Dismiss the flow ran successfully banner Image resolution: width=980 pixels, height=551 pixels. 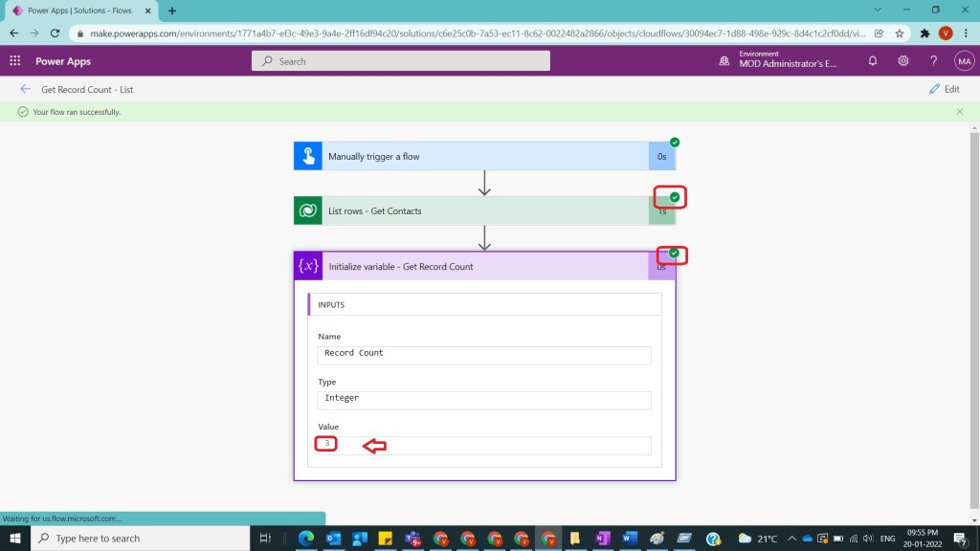[x=960, y=112]
